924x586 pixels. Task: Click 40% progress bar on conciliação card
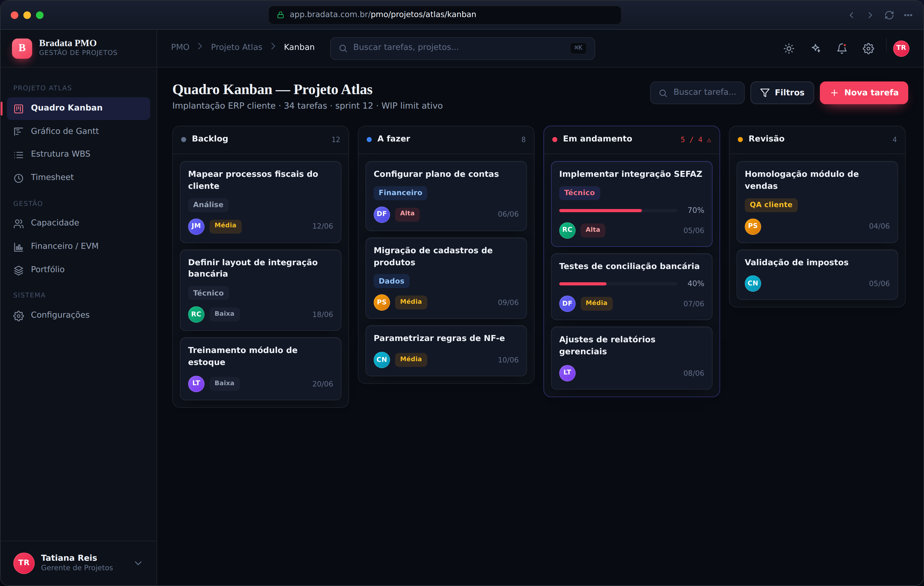click(x=618, y=284)
